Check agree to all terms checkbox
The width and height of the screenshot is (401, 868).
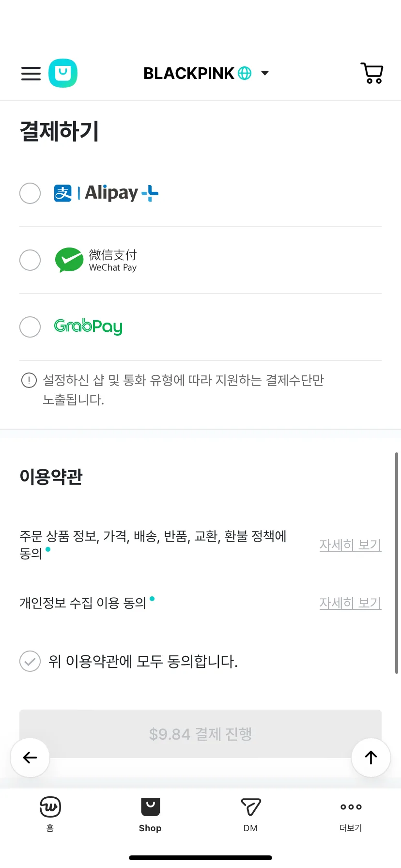click(30, 661)
